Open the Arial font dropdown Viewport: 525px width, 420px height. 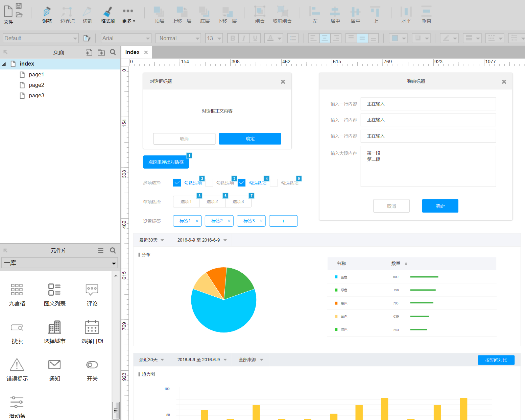tap(126, 38)
